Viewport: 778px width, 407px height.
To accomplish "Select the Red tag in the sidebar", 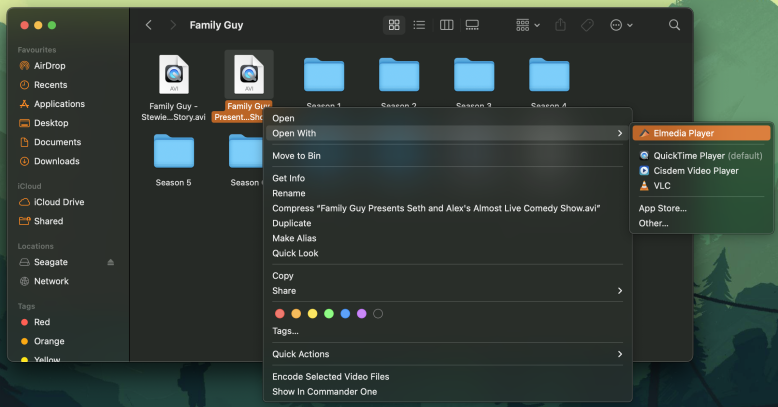I will click(x=42, y=322).
